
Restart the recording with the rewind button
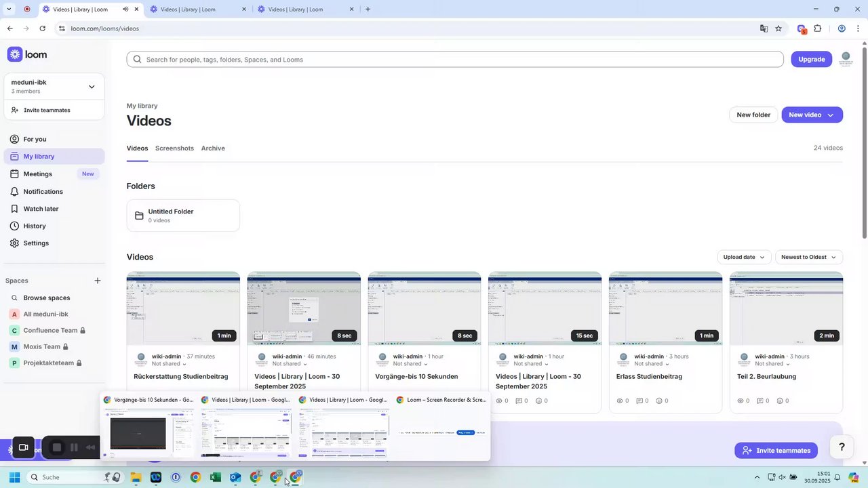pos(90,447)
